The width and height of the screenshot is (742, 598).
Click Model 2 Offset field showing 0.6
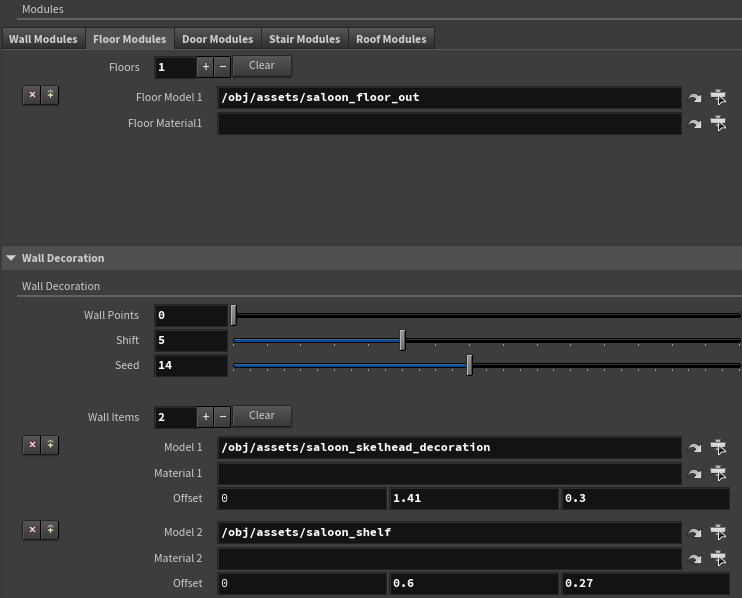(474, 584)
